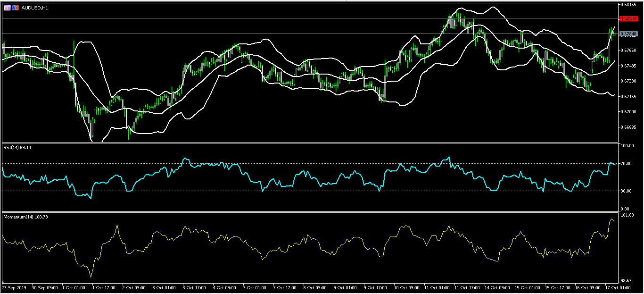644x294 pixels.
Task: Click the 14 Oct 09:00 time label
Action: [497, 287]
